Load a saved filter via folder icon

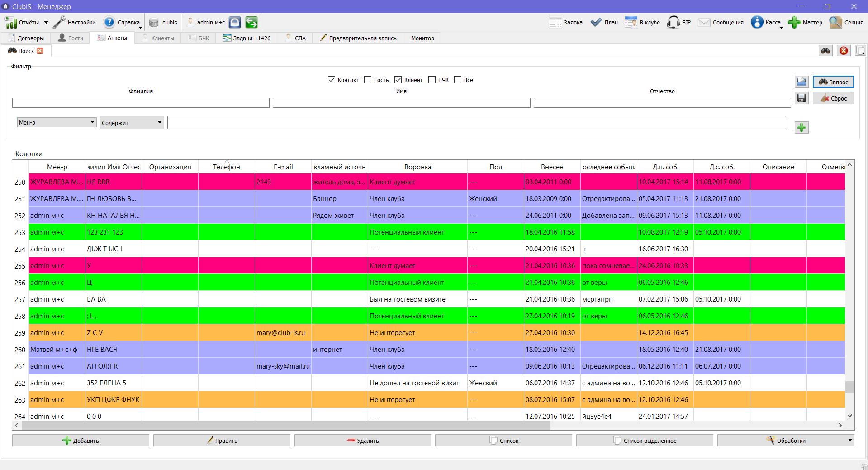(x=802, y=82)
